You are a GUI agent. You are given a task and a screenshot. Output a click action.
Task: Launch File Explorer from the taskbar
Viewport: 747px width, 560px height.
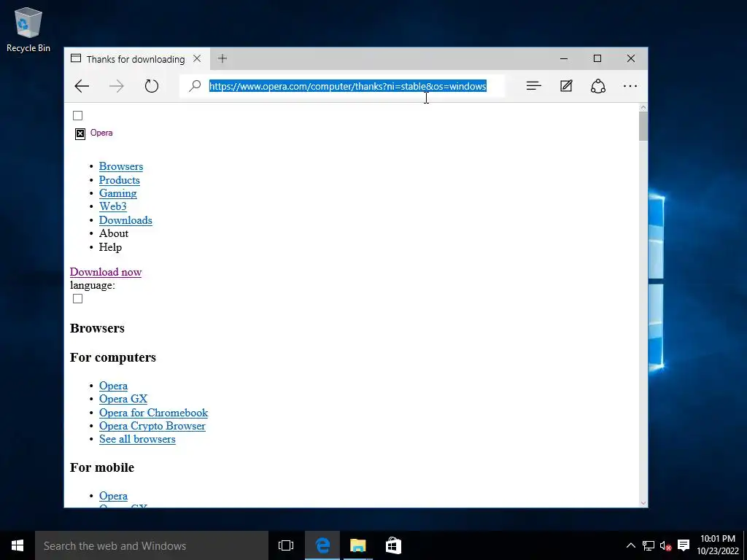click(357, 545)
